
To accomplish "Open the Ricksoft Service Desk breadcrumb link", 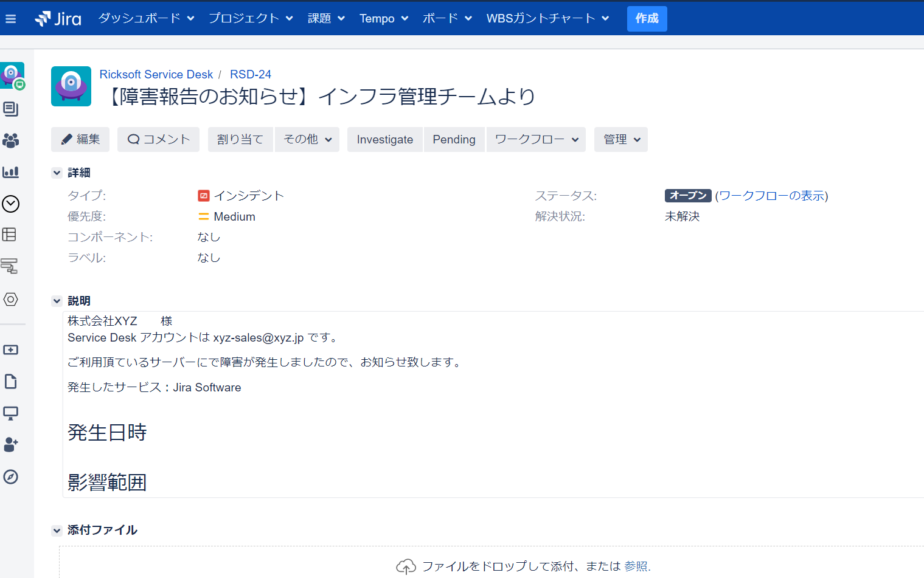I will (x=156, y=74).
